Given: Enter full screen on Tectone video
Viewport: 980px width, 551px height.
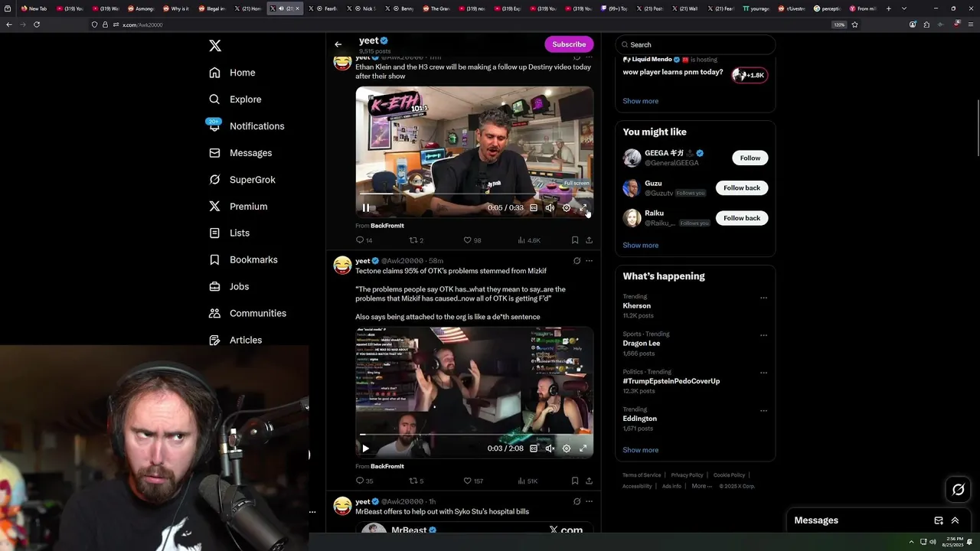Looking at the screenshot, I should [583, 448].
